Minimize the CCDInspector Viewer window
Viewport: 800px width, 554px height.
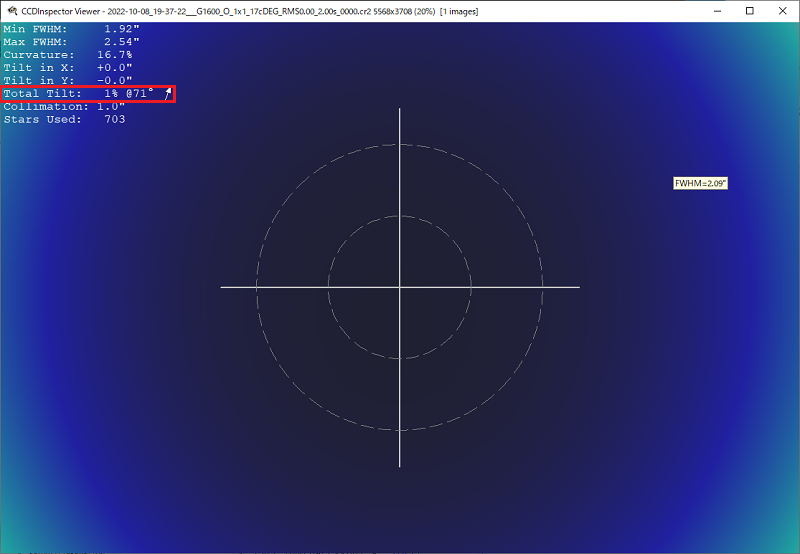click(x=717, y=11)
